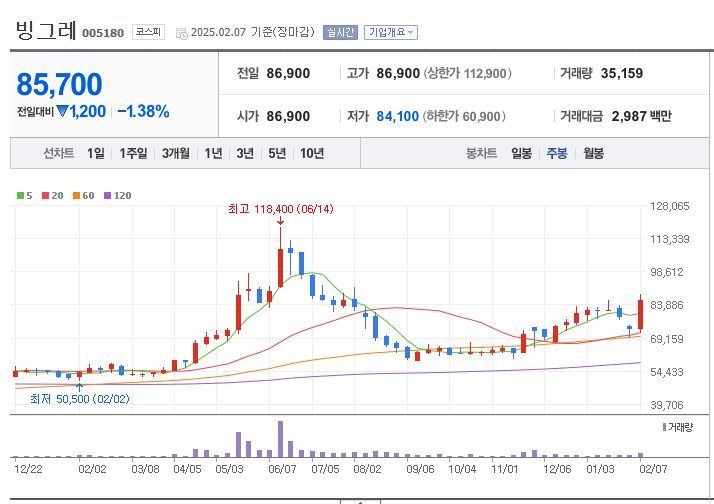Click the purple 120-period moving average swatch
The image size is (714, 504).
point(107,196)
